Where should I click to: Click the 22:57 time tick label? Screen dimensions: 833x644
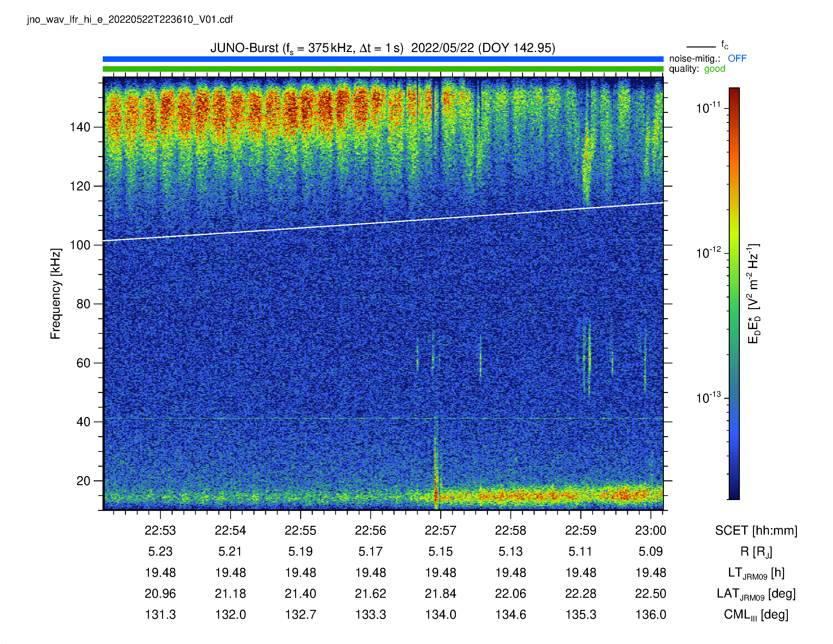pyautogui.click(x=440, y=530)
